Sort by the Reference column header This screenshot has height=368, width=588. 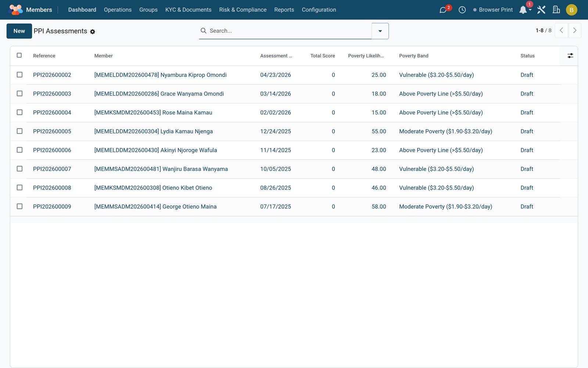tap(44, 56)
